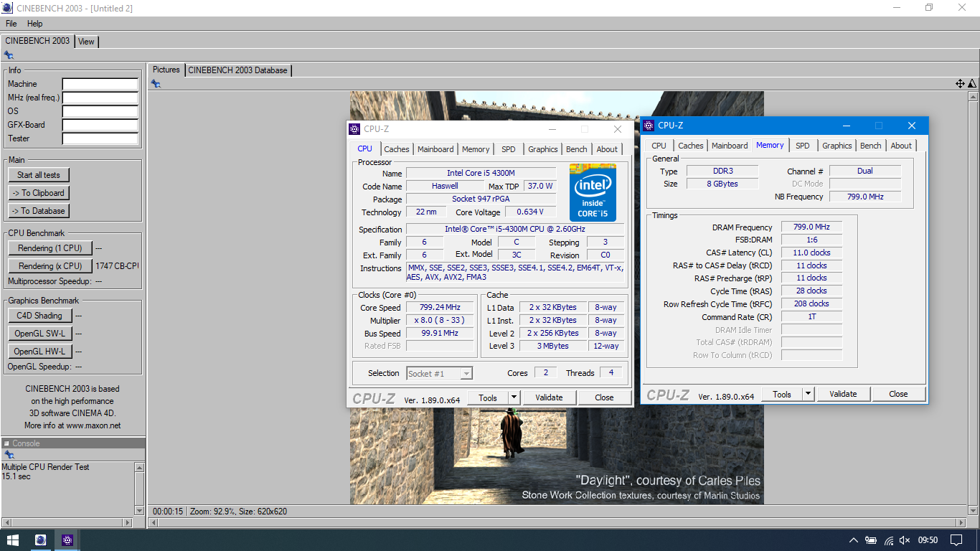Open the Mainboard tab in the CPU-Z CPU window
The image size is (980, 551).
coord(435,149)
